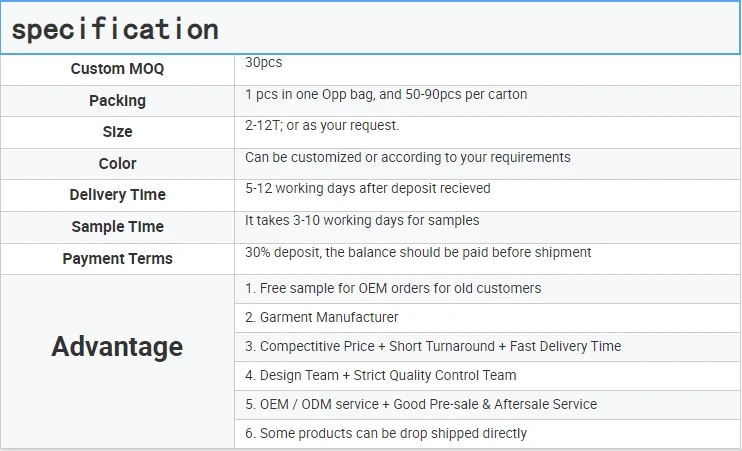742x451 pixels.
Task: Select the Payment Terms label
Action: click(x=117, y=259)
